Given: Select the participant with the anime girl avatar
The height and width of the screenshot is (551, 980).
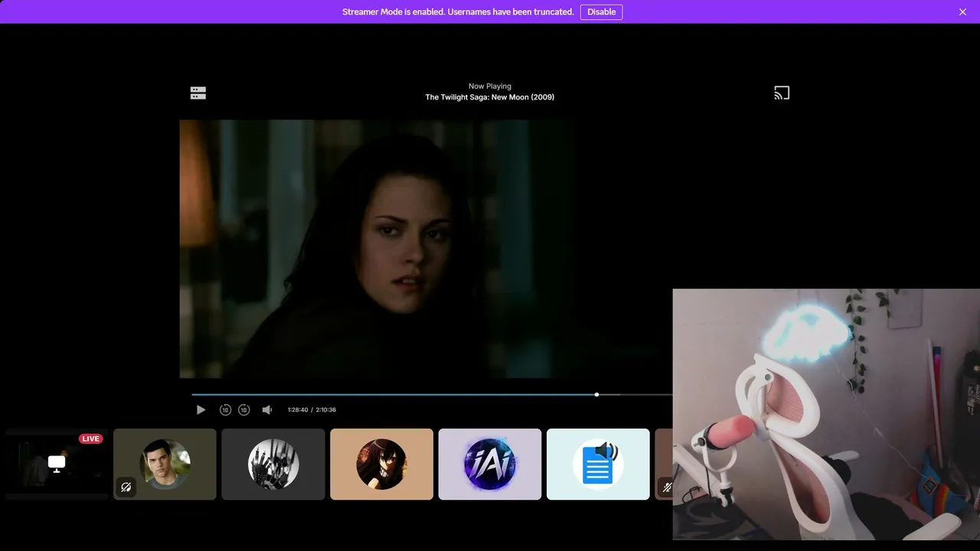Looking at the screenshot, I should click(381, 464).
